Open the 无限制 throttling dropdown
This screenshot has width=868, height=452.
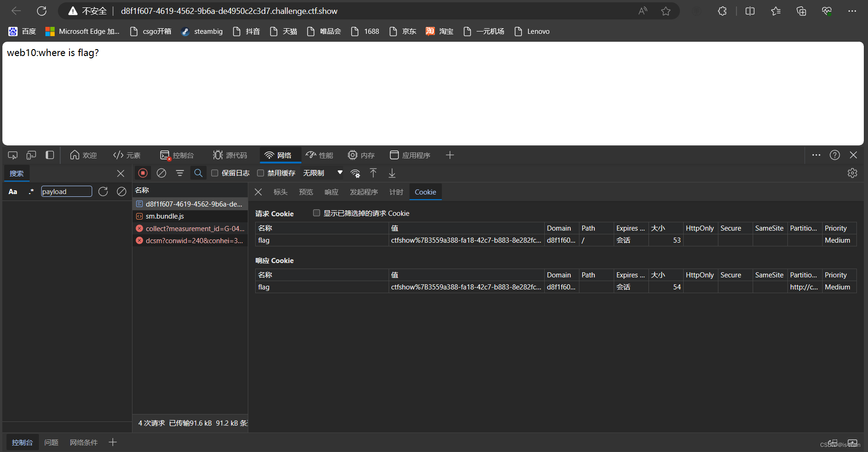coord(322,173)
